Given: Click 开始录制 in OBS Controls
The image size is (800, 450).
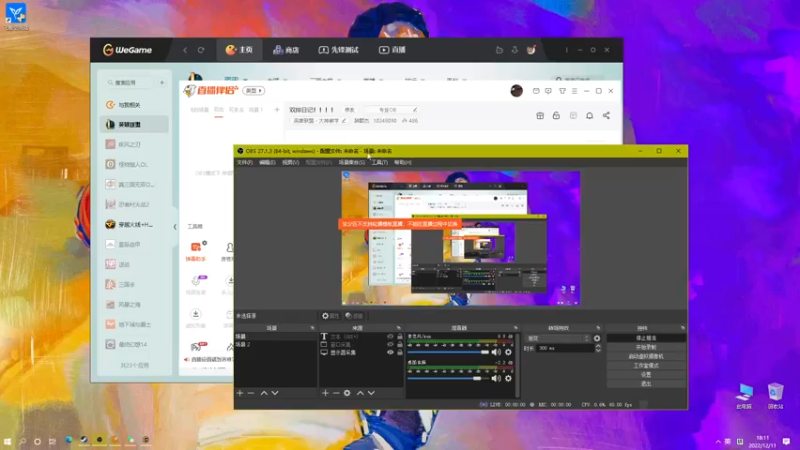Looking at the screenshot, I should 646,347.
